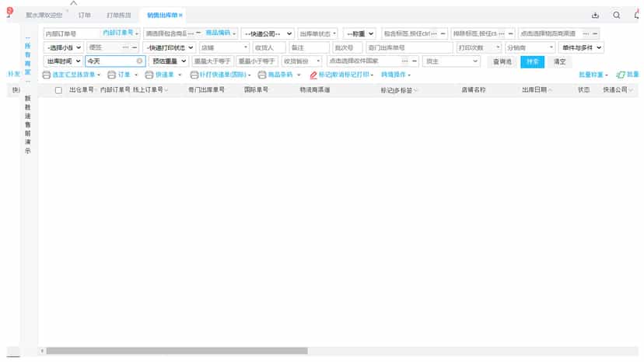Image resolution: width=644 pixels, height=362 pixels.
Task: Open the 快递公司 dropdown filter
Action: [x=268, y=33]
